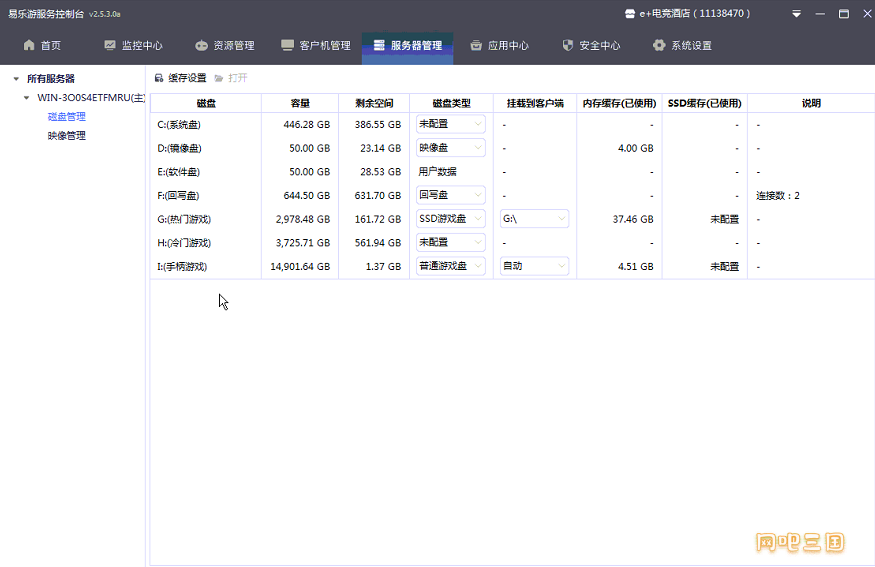Select 所有服务器 in the tree
The width and height of the screenshot is (875, 567).
coord(51,79)
